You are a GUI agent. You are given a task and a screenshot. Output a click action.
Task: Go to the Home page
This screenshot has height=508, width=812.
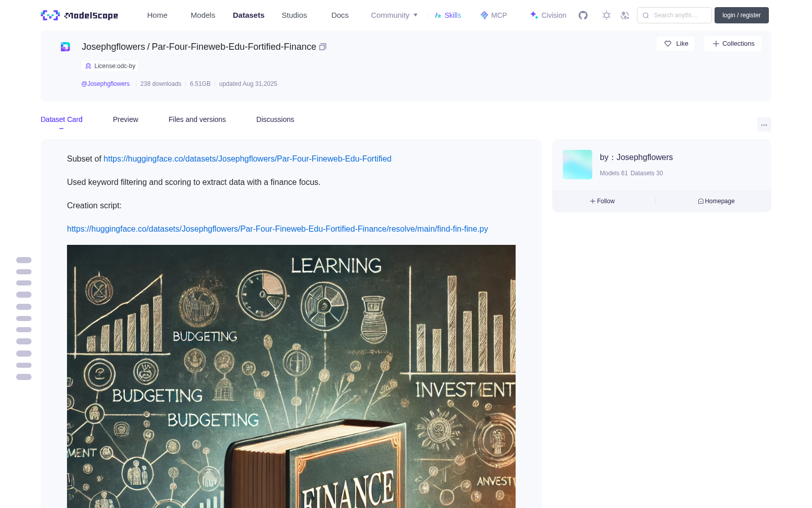coord(157,15)
